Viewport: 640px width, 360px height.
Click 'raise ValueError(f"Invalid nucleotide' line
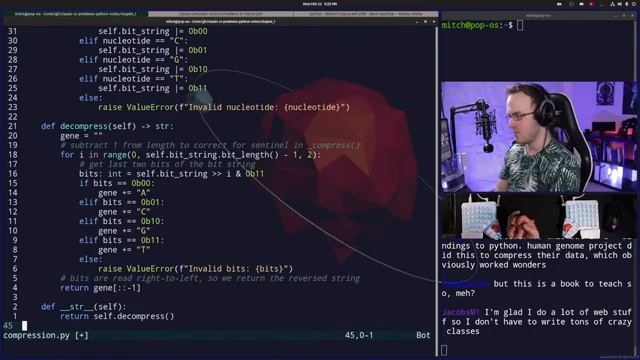pyautogui.click(x=224, y=107)
